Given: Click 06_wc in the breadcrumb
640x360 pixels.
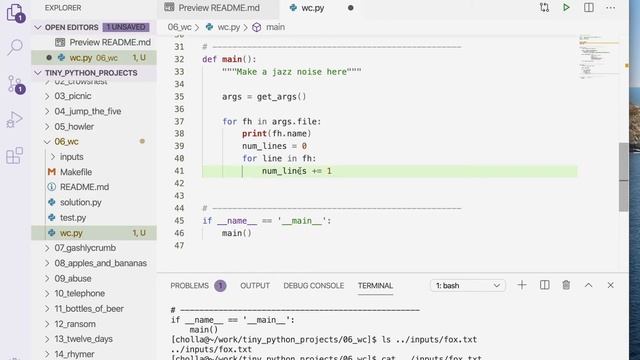Looking at the screenshot, I should click(179, 27).
